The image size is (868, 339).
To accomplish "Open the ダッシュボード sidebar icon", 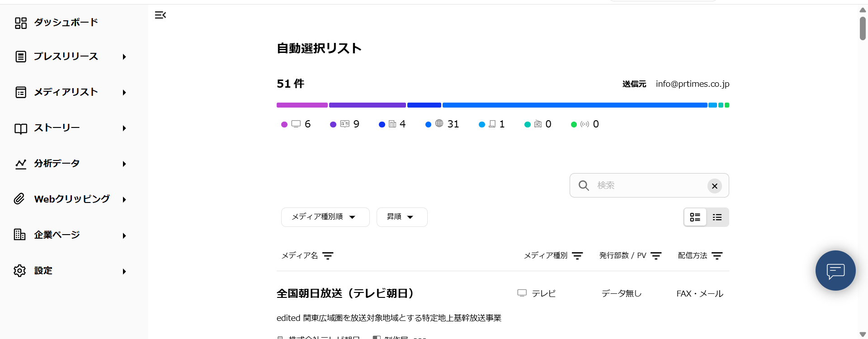I will pos(21,22).
